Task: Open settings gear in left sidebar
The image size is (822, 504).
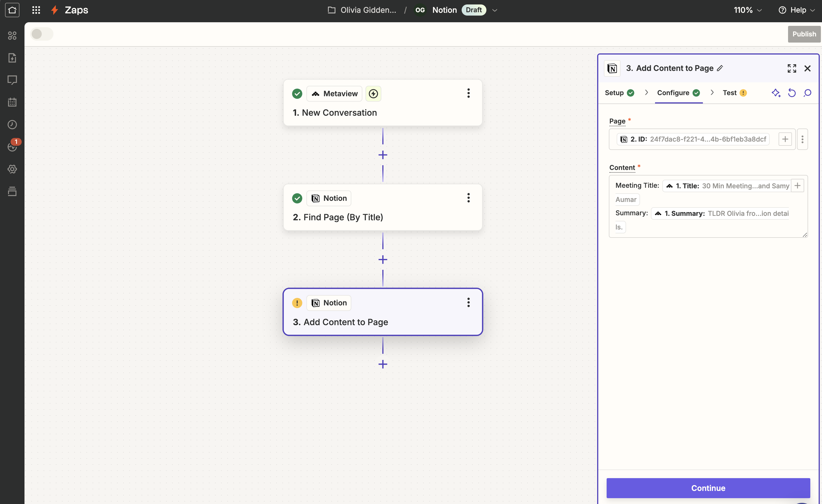Action: 12,169
